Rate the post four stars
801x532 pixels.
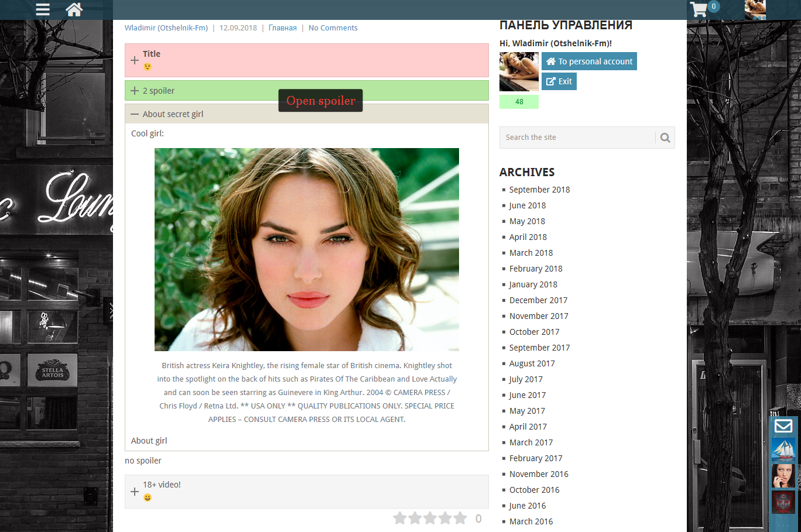446,518
